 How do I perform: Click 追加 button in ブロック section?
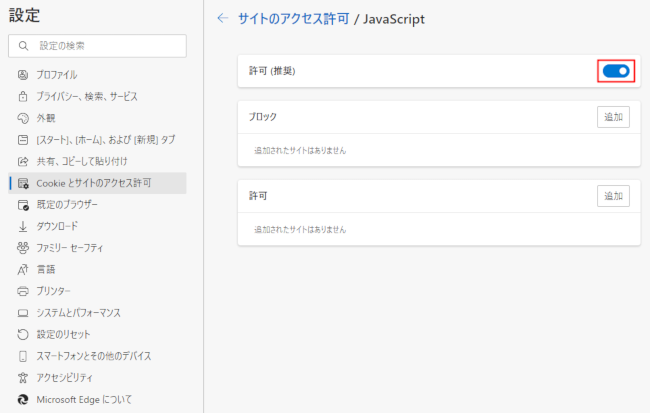[x=612, y=117]
